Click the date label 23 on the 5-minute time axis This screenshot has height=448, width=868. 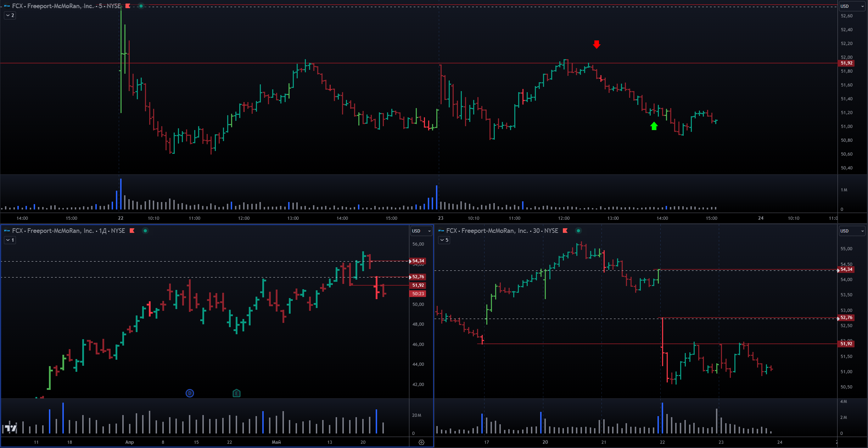pos(441,218)
